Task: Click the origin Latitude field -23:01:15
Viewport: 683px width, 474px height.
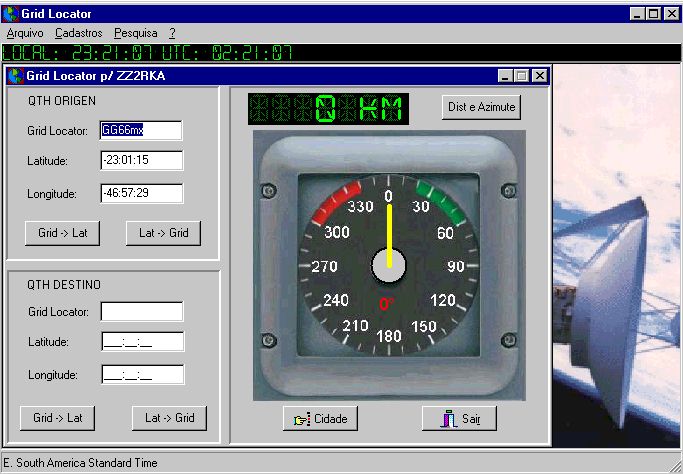Action: point(142,160)
